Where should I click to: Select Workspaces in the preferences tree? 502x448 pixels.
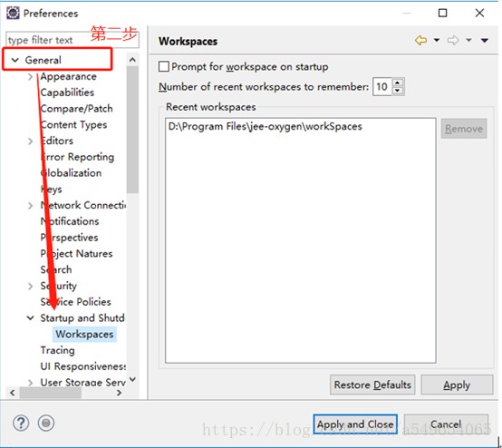coord(84,334)
